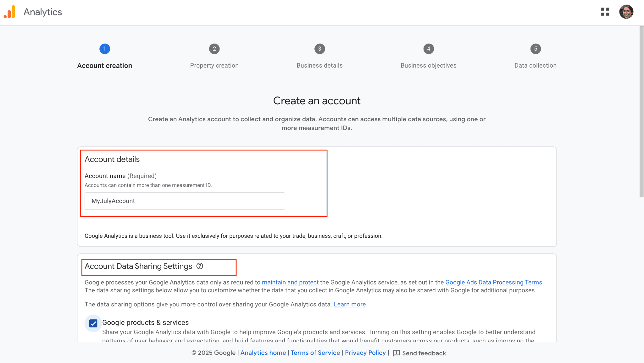Screen dimensions: 644x363
Task: Open the Terms of Service link
Action: coord(315,353)
